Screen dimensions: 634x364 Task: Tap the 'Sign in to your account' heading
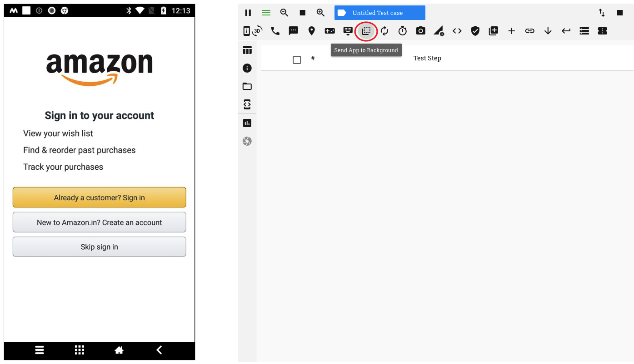click(x=100, y=116)
